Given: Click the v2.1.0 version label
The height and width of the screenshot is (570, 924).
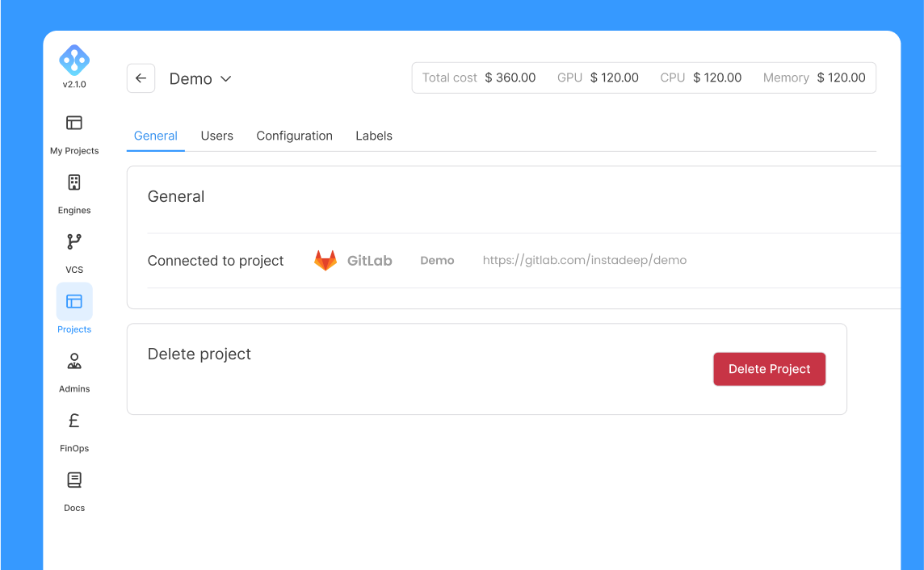Looking at the screenshot, I should coord(74,84).
